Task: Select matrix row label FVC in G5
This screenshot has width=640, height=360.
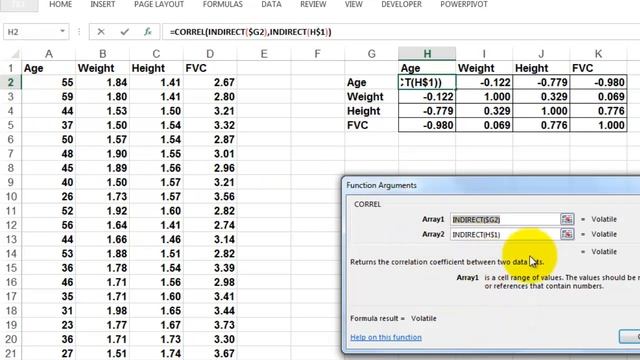Action: point(371,125)
